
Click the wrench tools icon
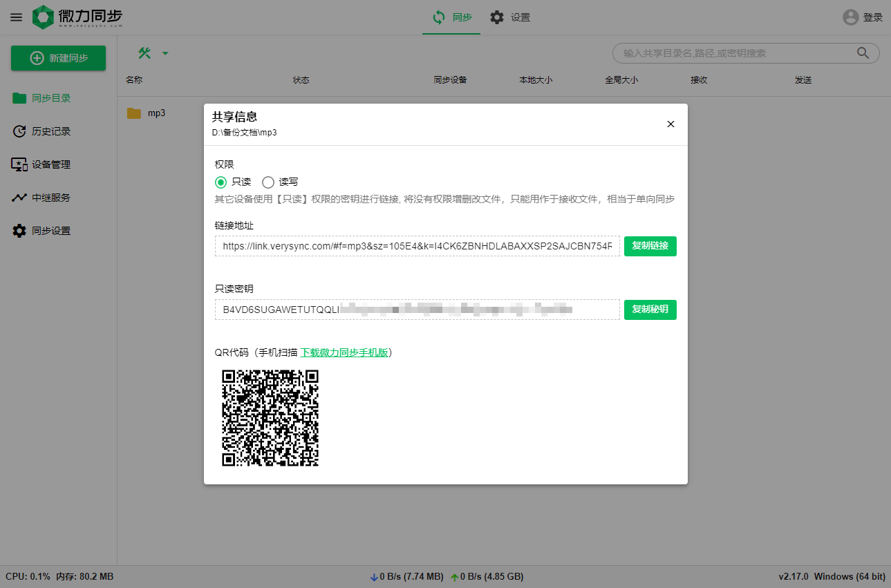click(144, 53)
